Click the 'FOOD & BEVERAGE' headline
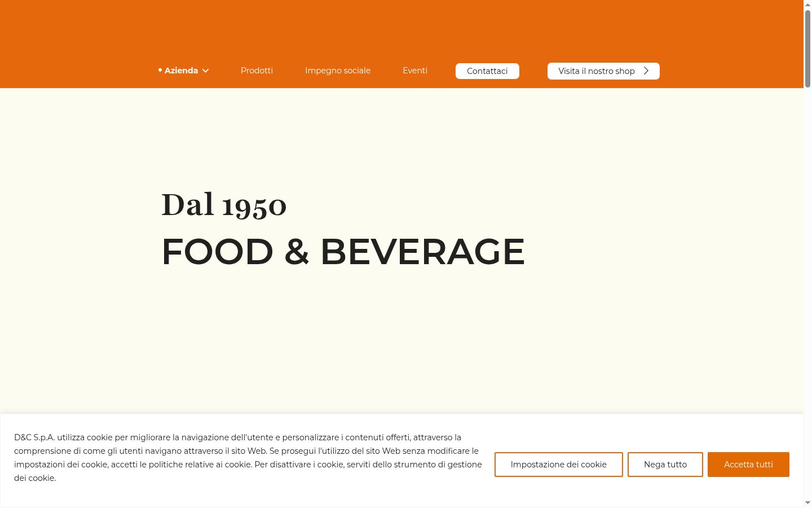 point(343,252)
